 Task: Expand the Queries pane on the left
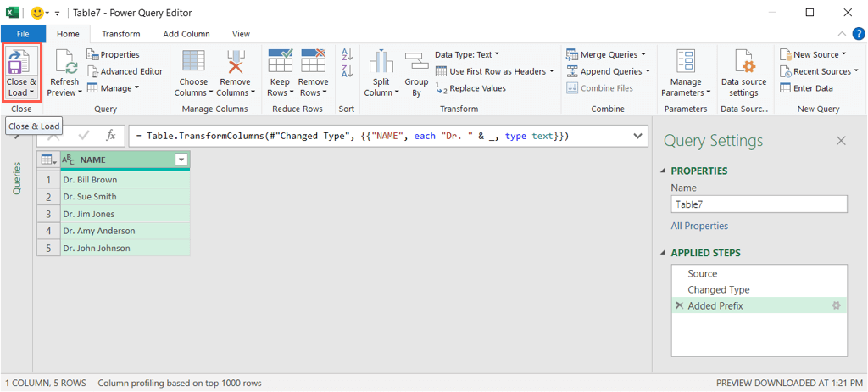[17, 178]
